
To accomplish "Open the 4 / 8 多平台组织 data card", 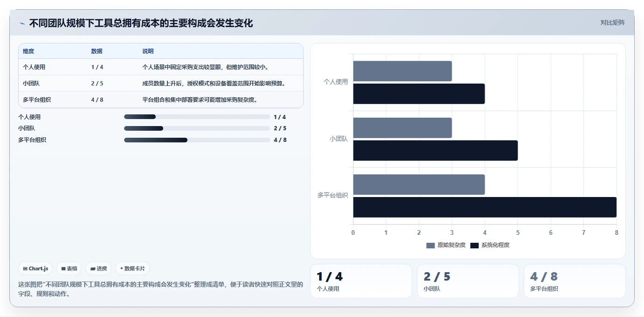I will [575, 281].
